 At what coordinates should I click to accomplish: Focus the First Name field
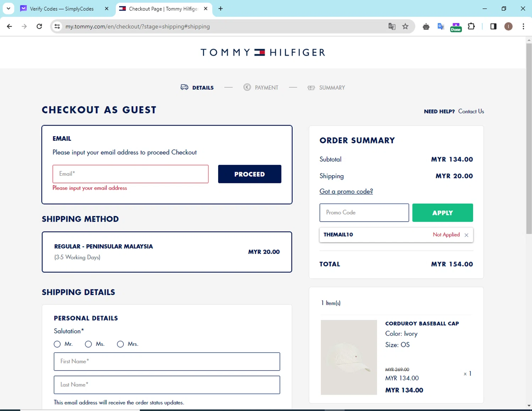click(x=167, y=361)
